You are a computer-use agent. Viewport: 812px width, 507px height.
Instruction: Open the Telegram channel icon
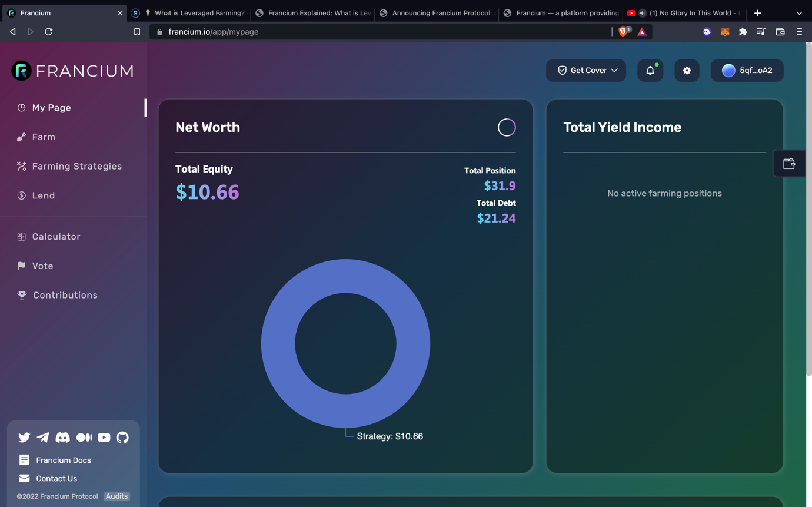43,438
